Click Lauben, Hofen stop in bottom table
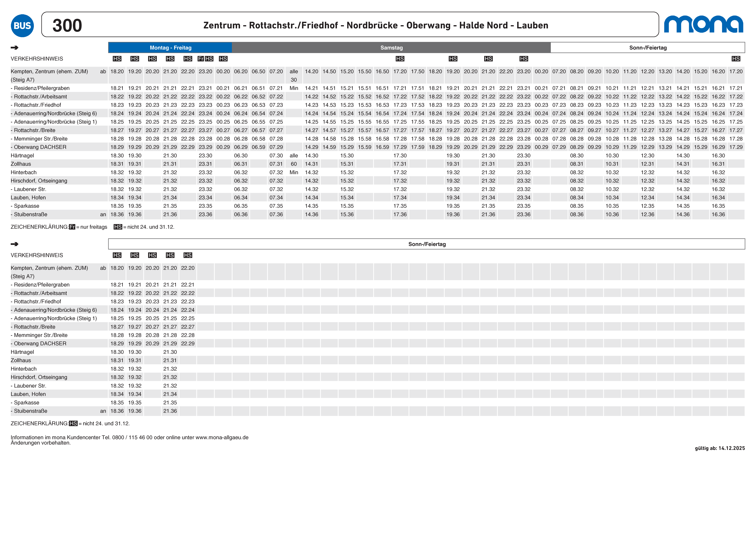The width and height of the screenshot is (756, 535). pos(28,394)
